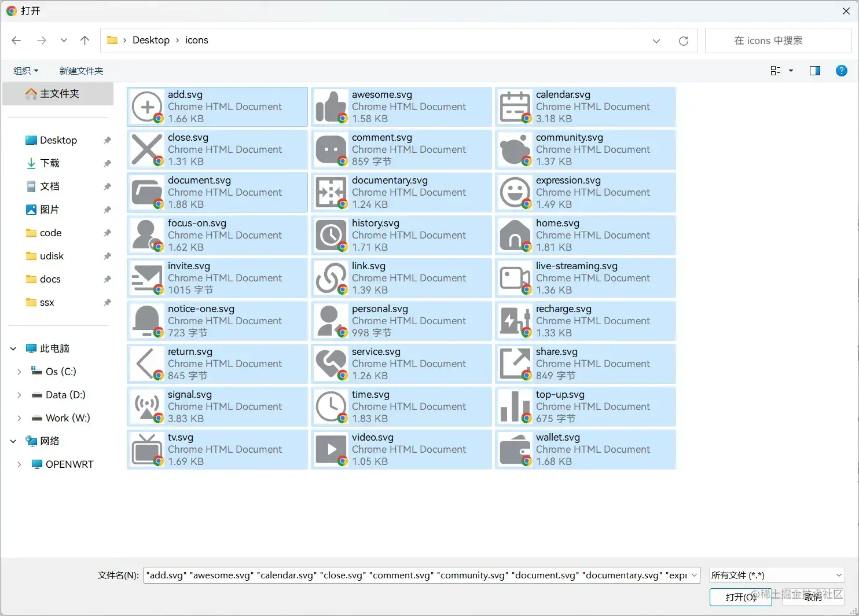Viewport: 859px width, 616px height.
Task: Go to Desktop in the sidebar
Action: 58,140
